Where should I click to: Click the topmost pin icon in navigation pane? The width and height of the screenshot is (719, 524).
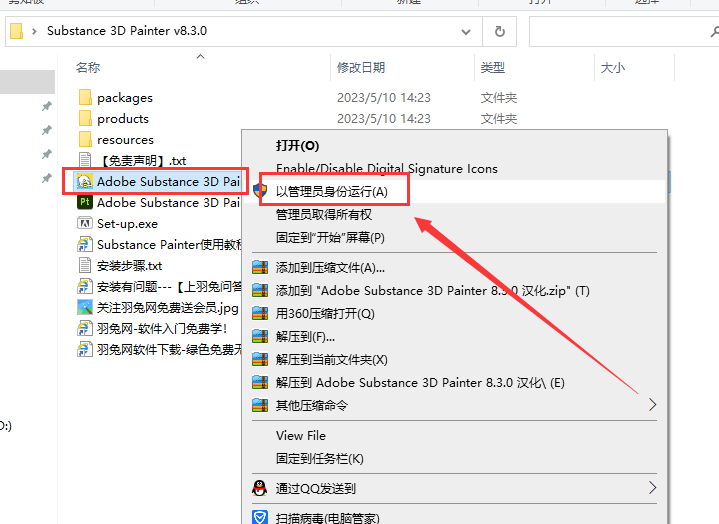pos(46,106)
